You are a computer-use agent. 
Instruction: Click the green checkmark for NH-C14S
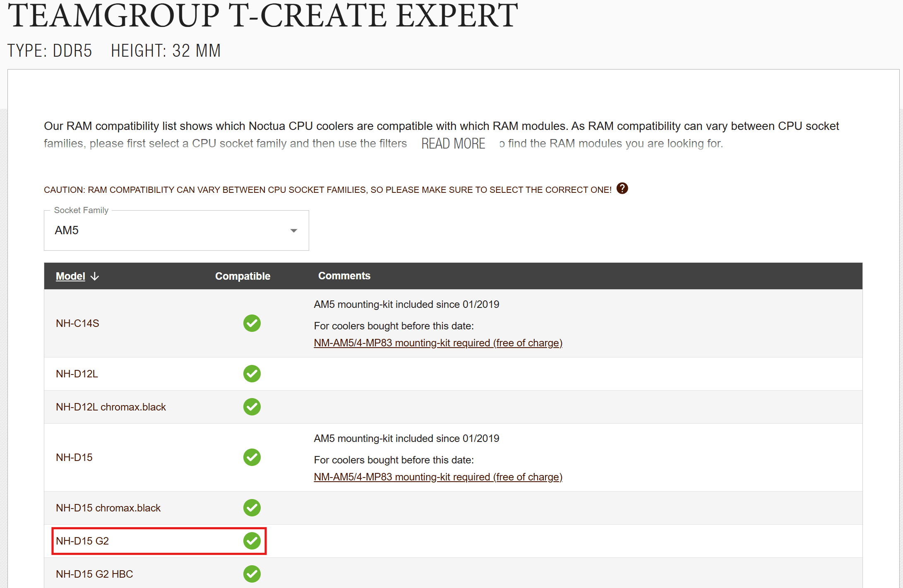click(x=252, y=323)
